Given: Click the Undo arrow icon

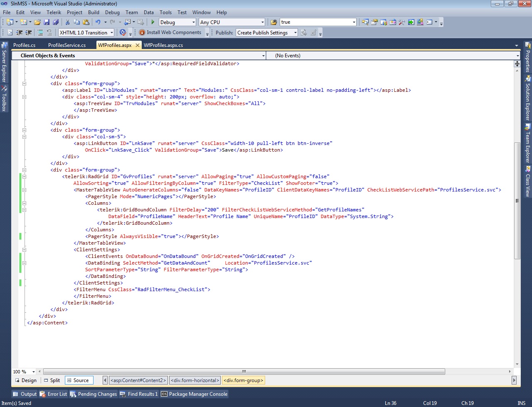Looking at the screenshot, I should [98, 22].
